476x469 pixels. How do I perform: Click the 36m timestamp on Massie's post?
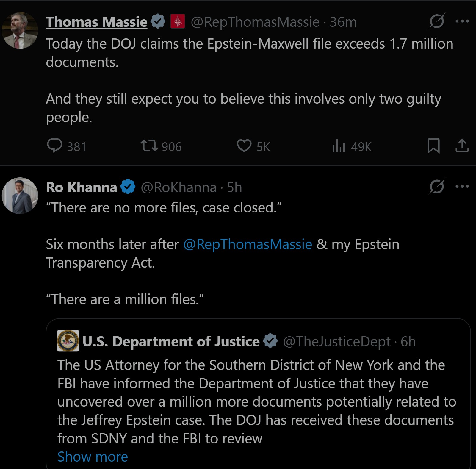click(x=343, y=22)
